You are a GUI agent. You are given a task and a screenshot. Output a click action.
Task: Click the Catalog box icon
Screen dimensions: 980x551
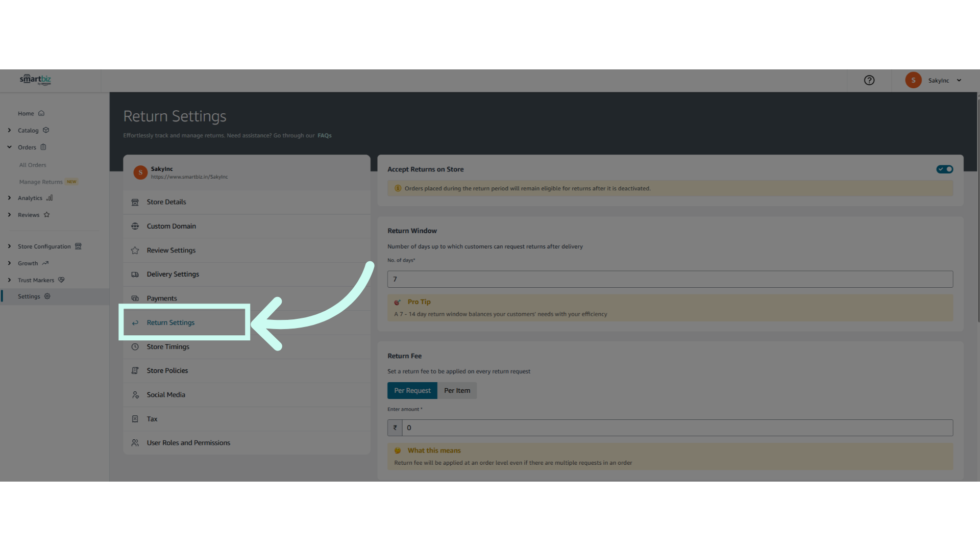[x=46, y=130]
